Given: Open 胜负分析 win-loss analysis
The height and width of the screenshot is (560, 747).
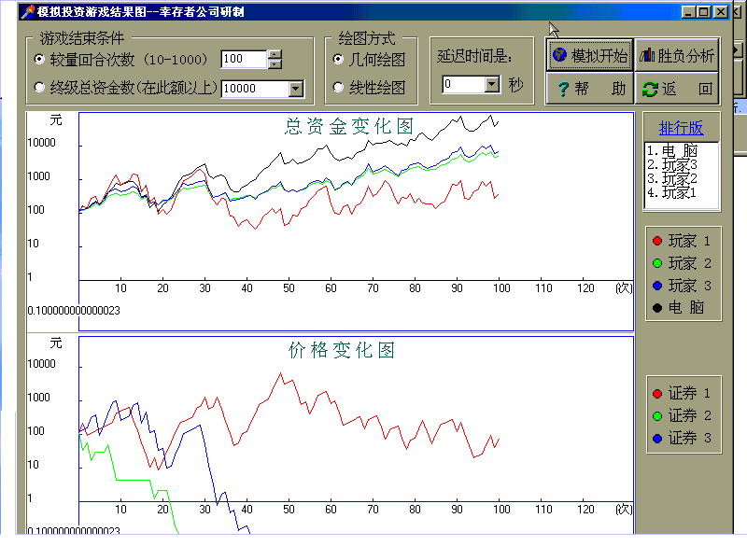Looking at the screenshot, I should click(676, 55).
